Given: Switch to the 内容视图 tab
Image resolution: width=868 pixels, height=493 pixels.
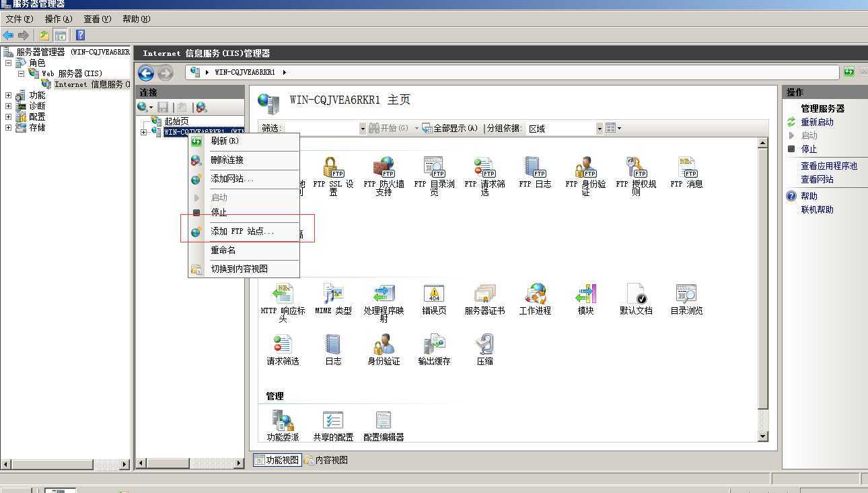Looking at the screenshot, I should tap(326, 460).
